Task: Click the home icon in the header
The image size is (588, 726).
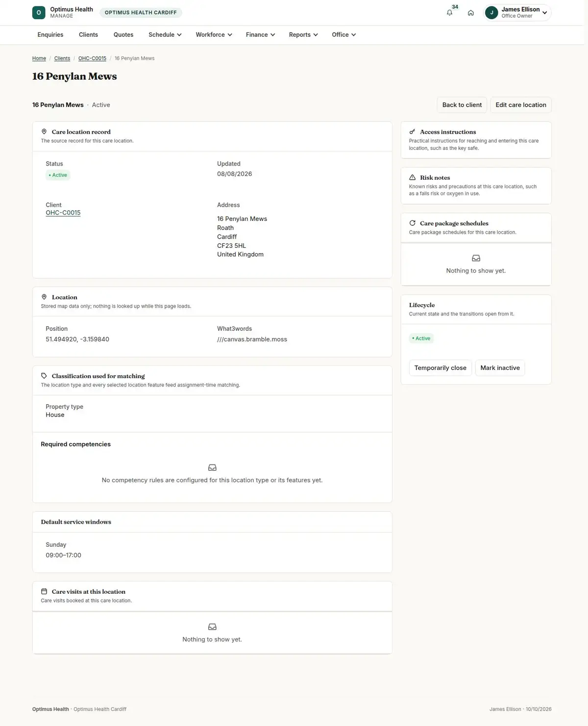Action: (471, 13)
